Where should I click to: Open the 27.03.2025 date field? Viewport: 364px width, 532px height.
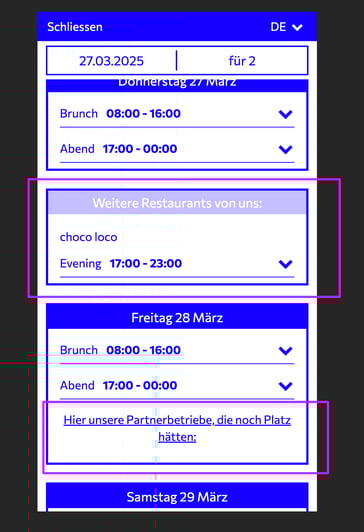(112, 61)
